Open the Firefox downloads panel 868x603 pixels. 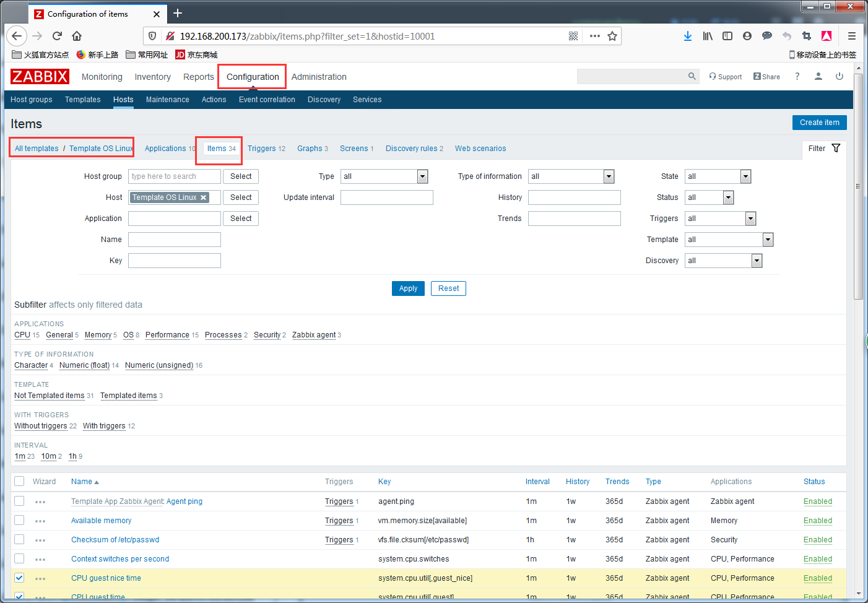tap(688, 36)
